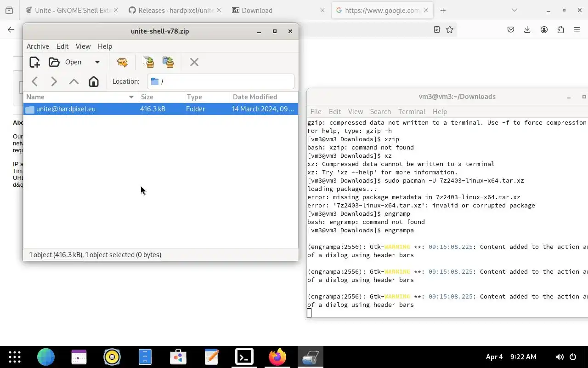Go back to previous archive location
Image resolution: width=588 pixels, height=368 pixels.
tap(35, 81)
